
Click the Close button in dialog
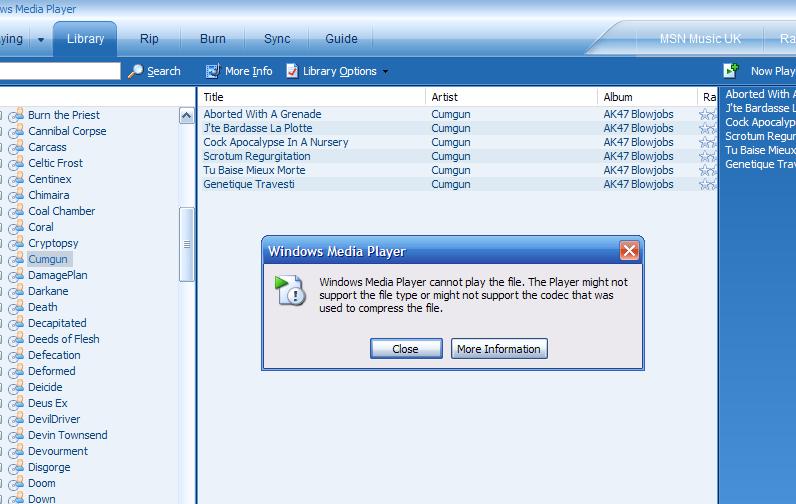coord(406,349)
